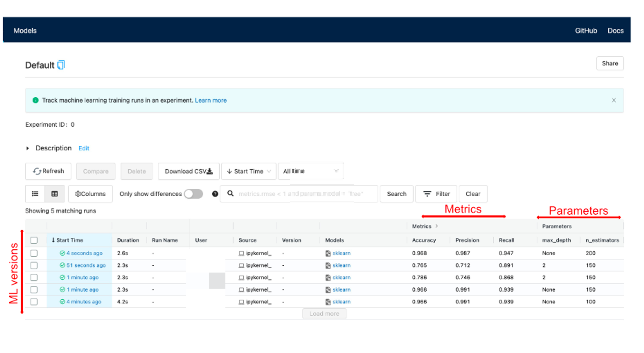Close the info banner with X

tap(614, 100)
